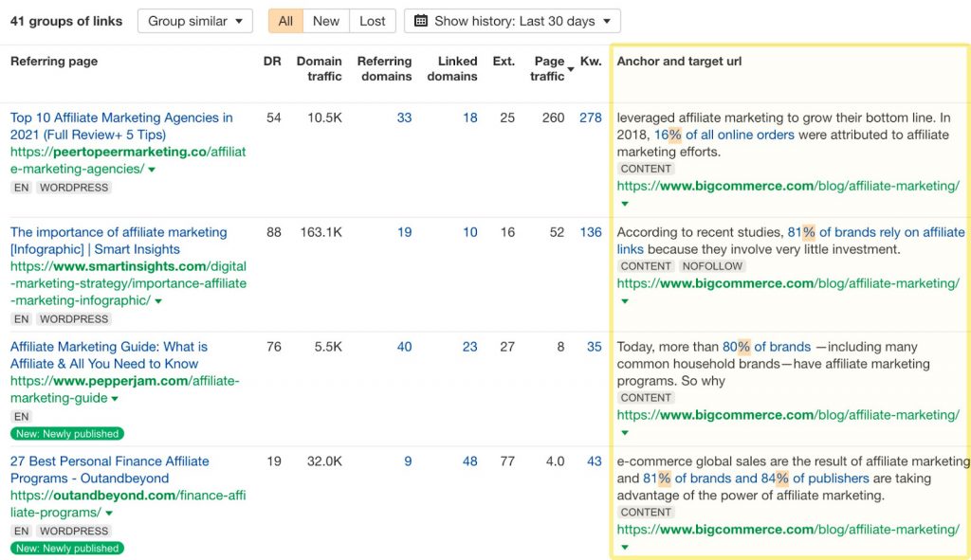
Task: Switch to the New links filter
Action: coord(325,21)
